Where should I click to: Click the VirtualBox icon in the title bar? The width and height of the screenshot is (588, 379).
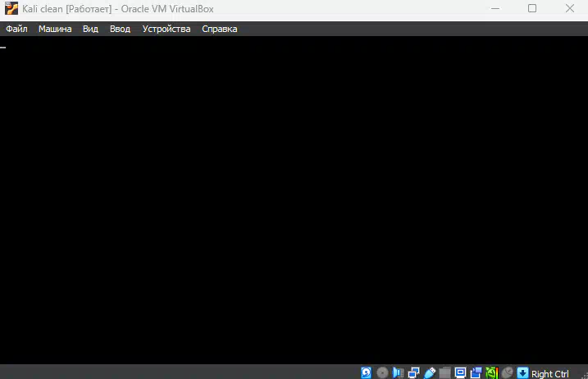coord(11,8)
